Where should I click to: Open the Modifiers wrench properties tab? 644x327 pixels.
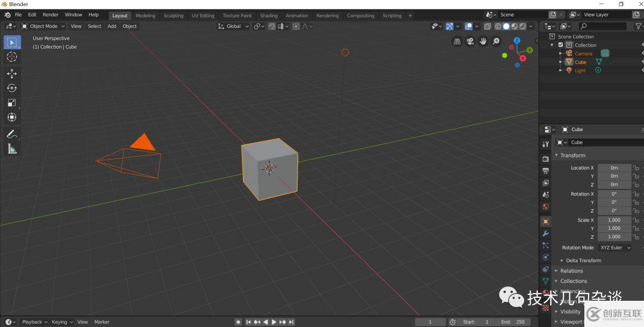545,233
